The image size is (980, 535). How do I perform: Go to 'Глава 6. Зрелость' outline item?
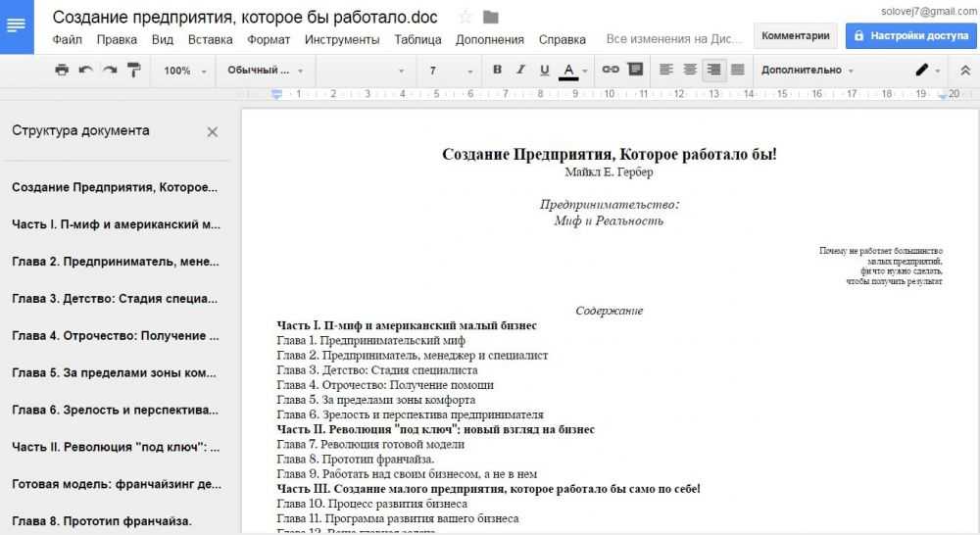[x=115, y=410]
